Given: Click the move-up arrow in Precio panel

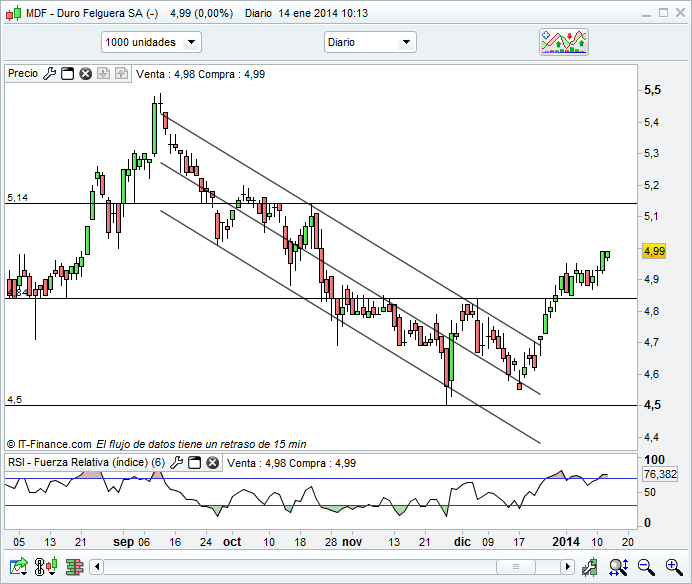Looking at the screenshot, I should click(121, 73).
